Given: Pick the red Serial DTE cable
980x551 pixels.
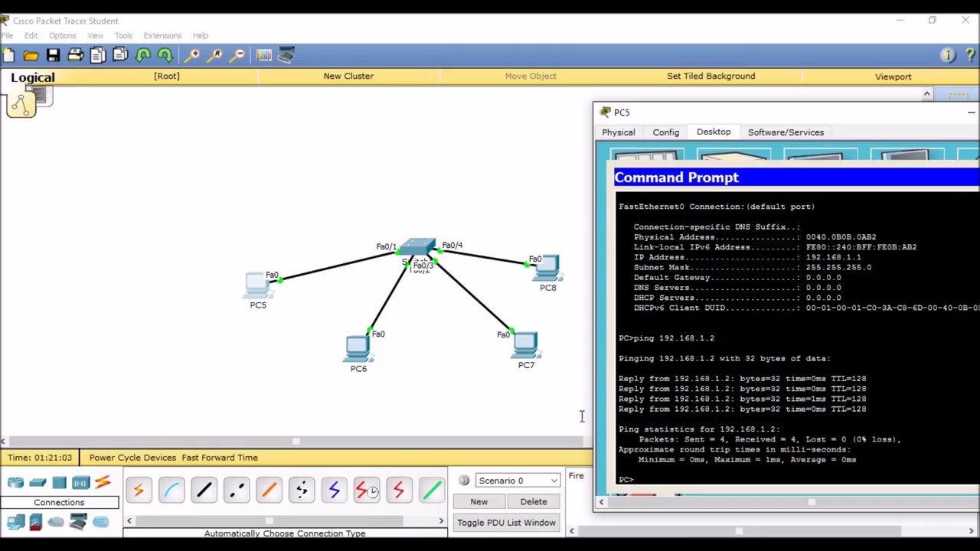Looking at the screenshot, I should (x=399, y=491).
